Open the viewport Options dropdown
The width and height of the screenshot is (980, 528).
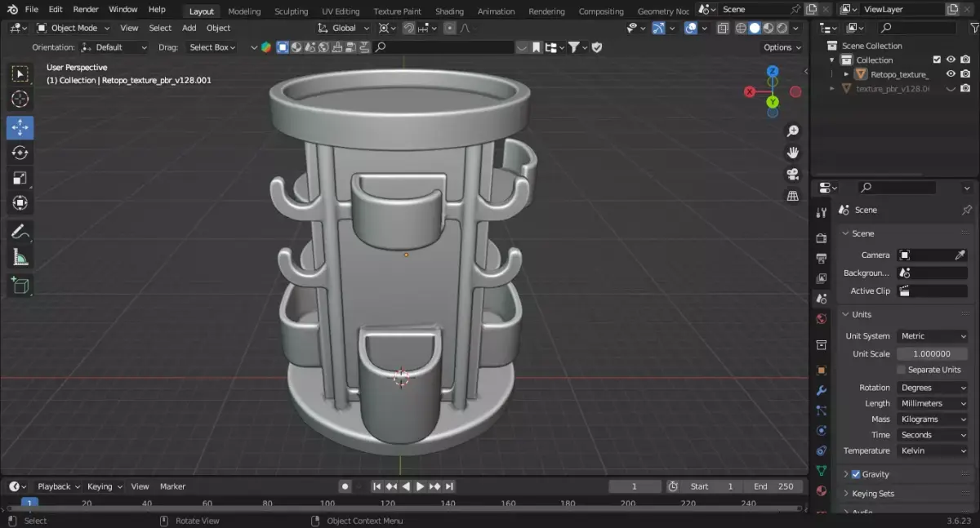tap(782, 47)
